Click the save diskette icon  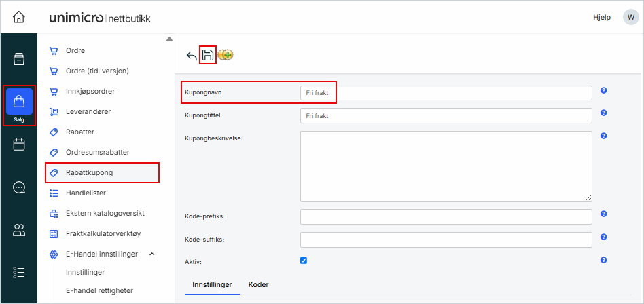pyautogui.click(x=209, y=56)
